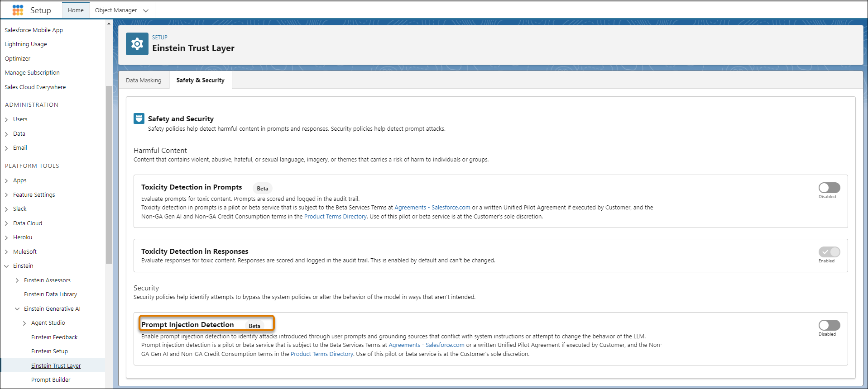868x389 pixels.
Task: Open the Object Manager dropdown chevron
Action: click(x=146, y=10)
